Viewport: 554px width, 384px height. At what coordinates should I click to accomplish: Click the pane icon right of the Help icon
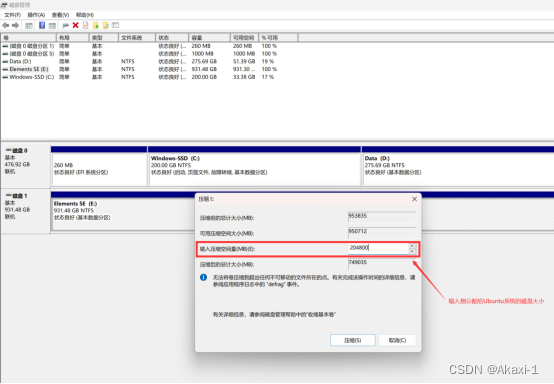pos(52,25)
